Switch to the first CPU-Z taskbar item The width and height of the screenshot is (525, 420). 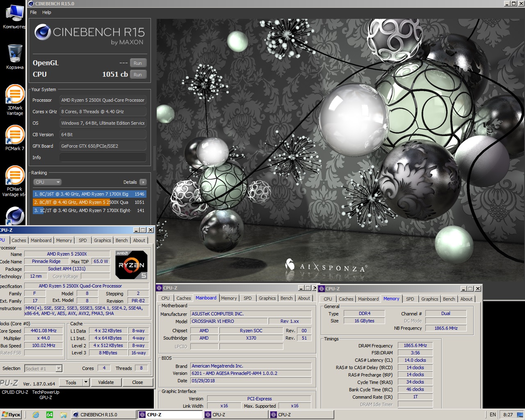[169, 415]
